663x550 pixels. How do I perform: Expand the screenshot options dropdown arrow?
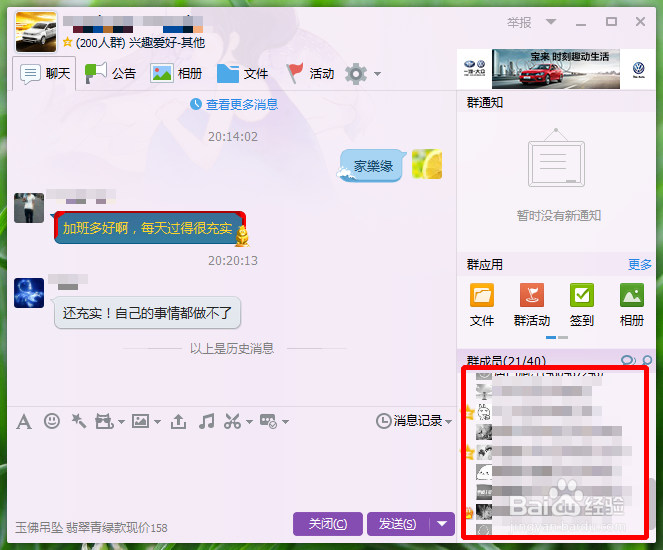249,422
